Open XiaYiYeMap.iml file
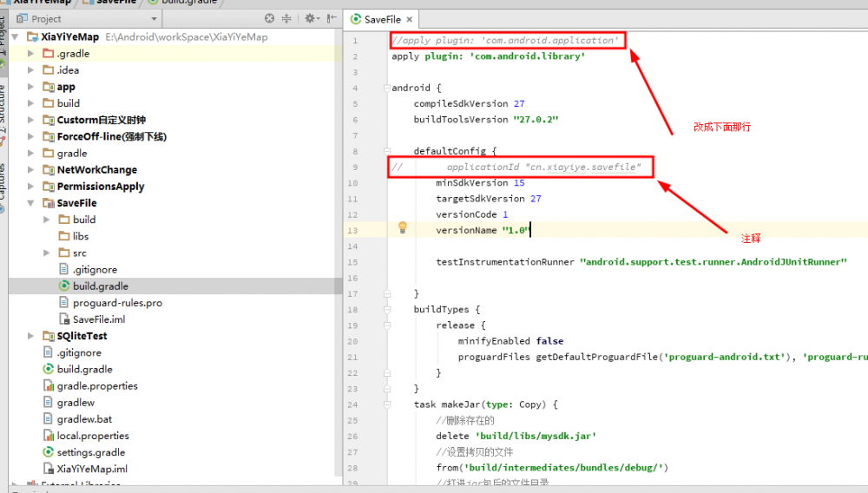868x493 pixels. (x=93, y=469)
